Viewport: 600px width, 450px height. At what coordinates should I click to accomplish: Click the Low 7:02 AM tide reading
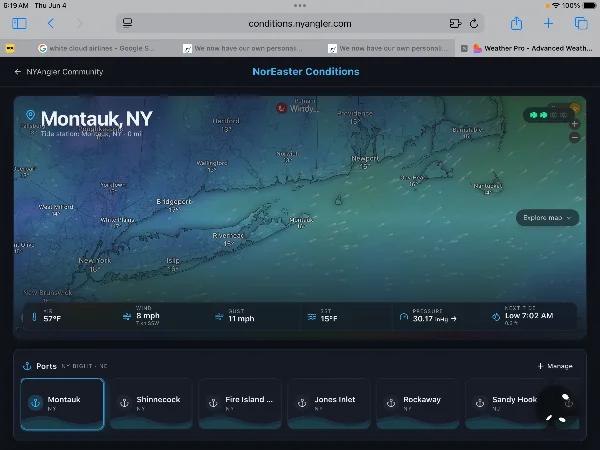(529, 316)
